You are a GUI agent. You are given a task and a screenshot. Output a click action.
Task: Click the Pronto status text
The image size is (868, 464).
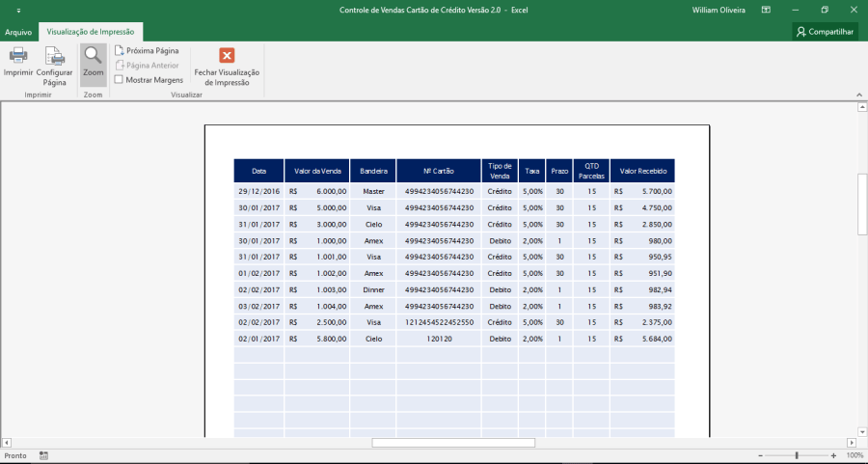point(15,455)
